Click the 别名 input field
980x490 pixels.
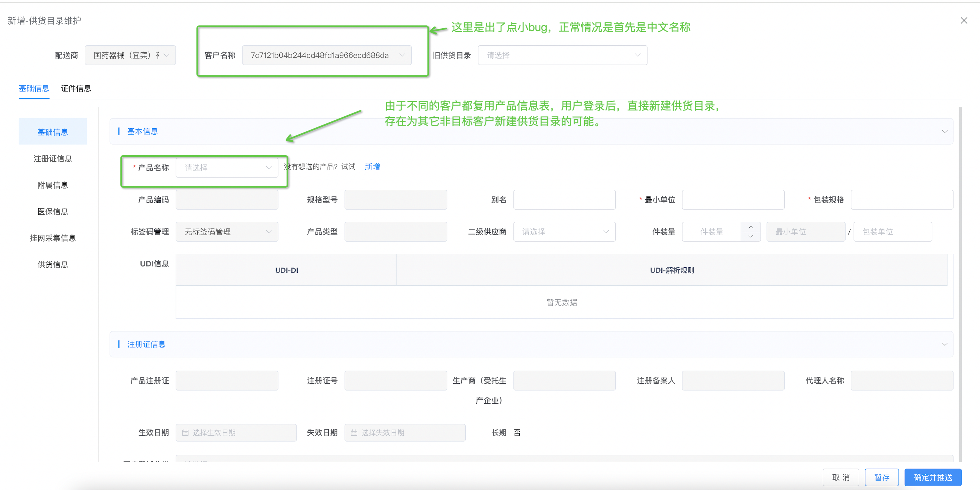tap(564, 200)
